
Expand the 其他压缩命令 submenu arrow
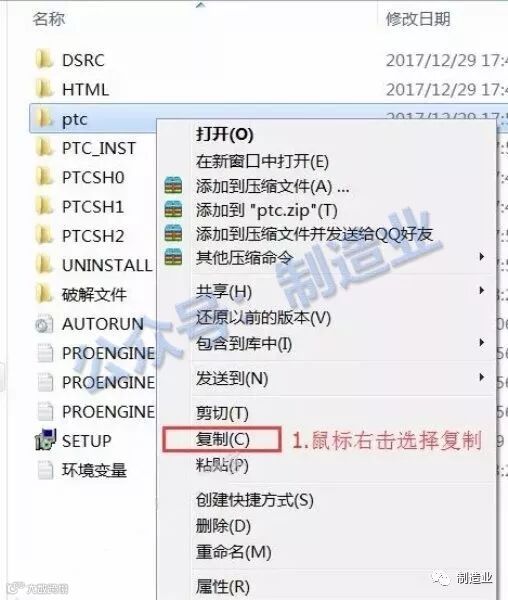coord(482,256)
